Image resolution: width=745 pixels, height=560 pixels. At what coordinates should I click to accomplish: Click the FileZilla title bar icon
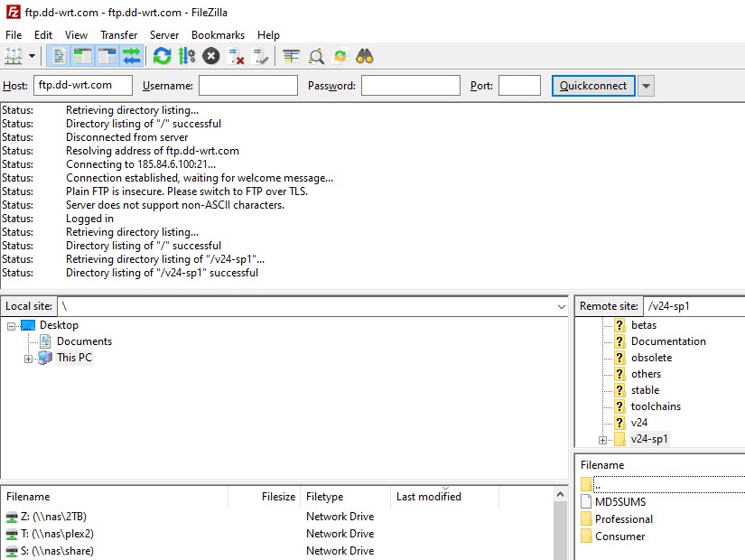click(13, 13)
